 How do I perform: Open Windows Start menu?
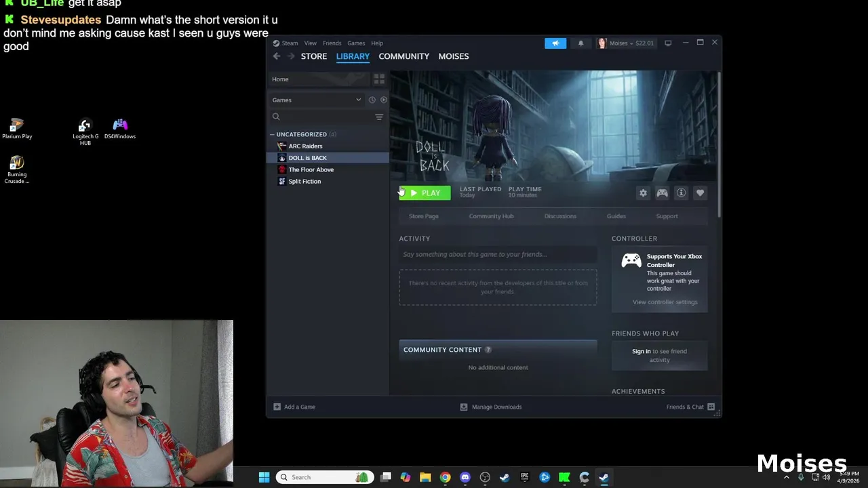264,477
